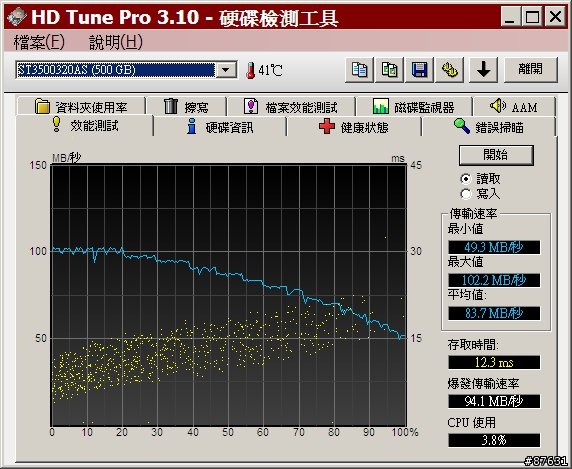Select the 讀取 read radio button

[x=466, y=179]
